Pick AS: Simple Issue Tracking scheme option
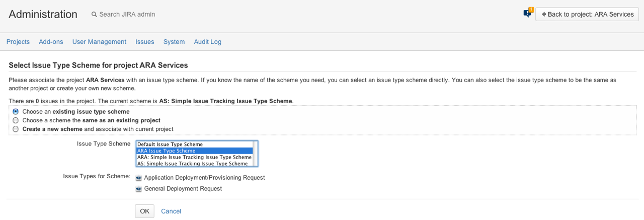The height and width of the screenshot is (220, 644). [194, 164]
